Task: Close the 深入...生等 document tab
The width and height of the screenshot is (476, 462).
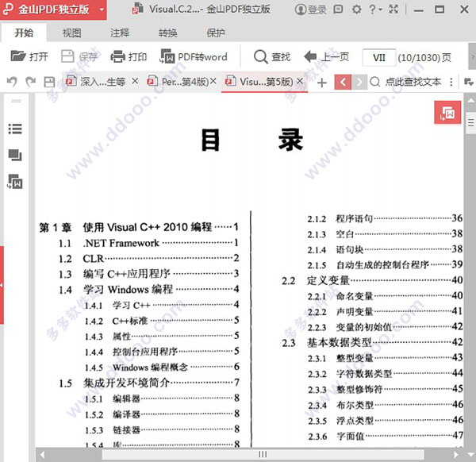Action: pyautogui.click(x=135, y=81)
